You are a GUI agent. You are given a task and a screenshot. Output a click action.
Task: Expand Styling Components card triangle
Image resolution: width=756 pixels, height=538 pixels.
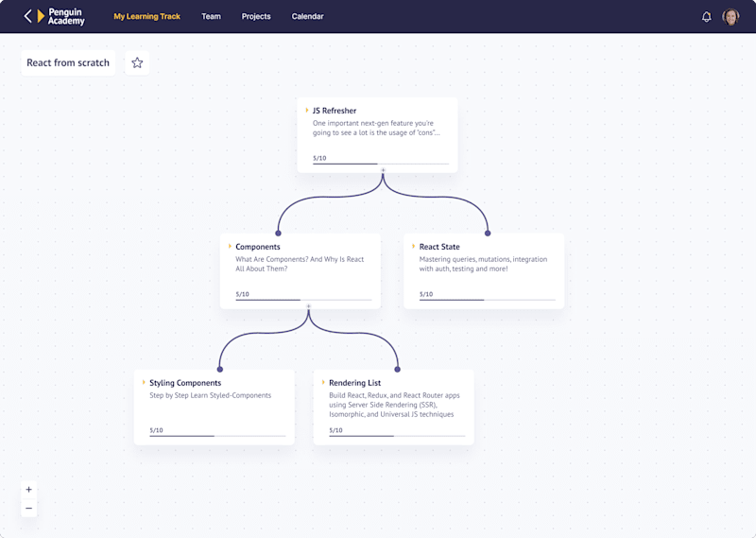coord(144,382)
